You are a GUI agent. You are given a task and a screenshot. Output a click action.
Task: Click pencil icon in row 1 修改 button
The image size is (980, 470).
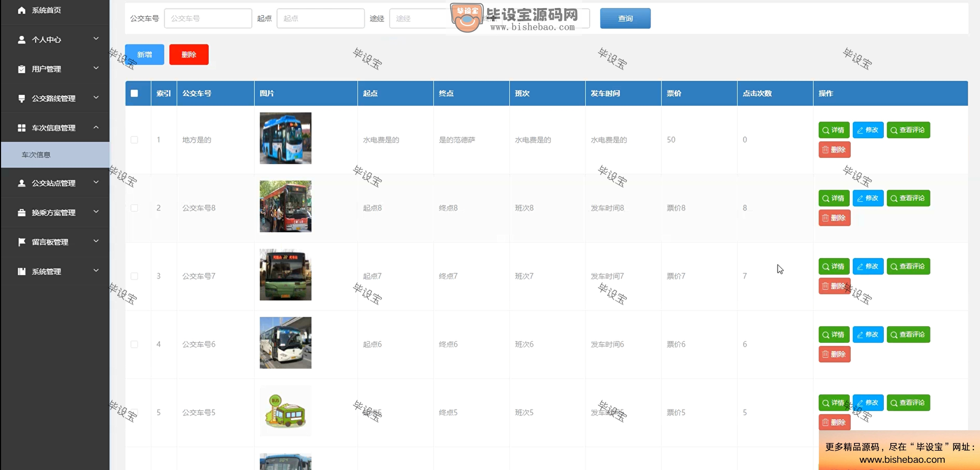click(860, 130)
